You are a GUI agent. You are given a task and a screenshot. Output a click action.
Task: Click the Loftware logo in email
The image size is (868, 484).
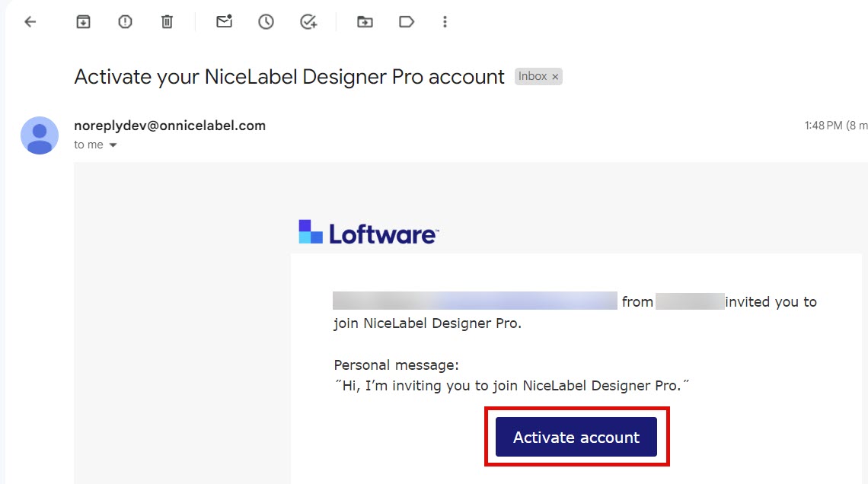coord(369,232)
